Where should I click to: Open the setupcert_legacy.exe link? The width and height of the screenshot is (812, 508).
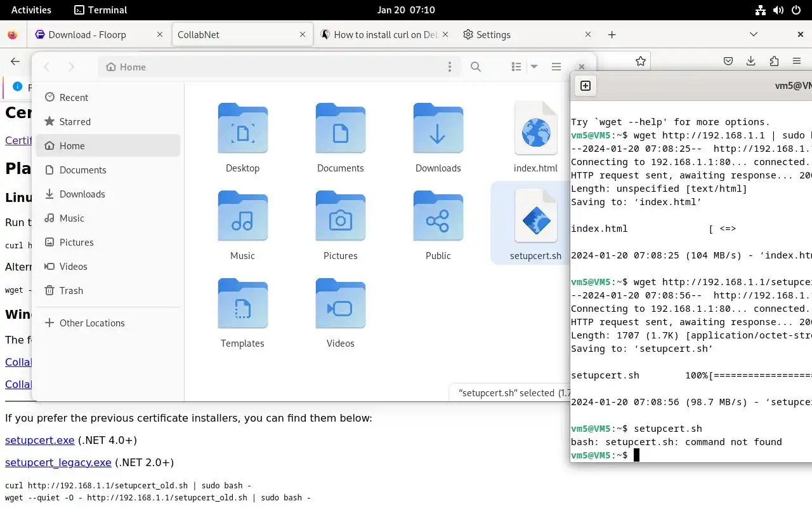(x=58, y=462)
